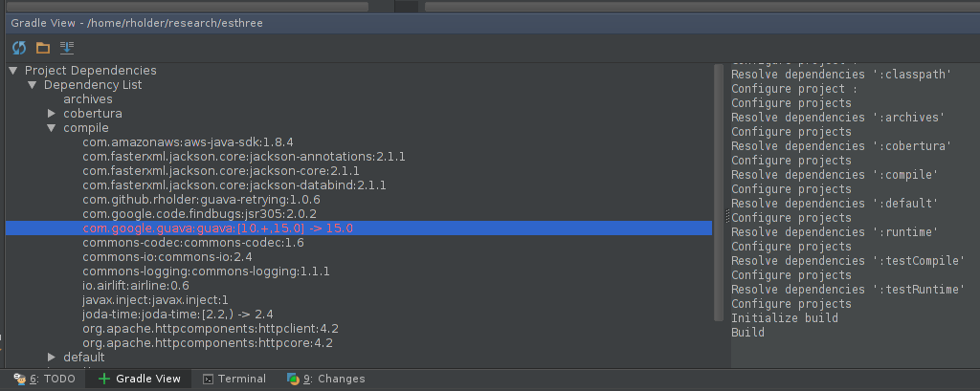Select the guava-retrying:1.0.6 dependency
The width and height of the screenshot is (980, 391).
click(x=201, y=199)
